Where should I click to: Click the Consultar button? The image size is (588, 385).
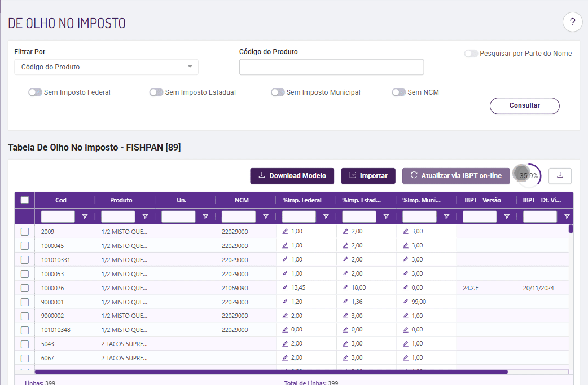[x=524, y=105]
